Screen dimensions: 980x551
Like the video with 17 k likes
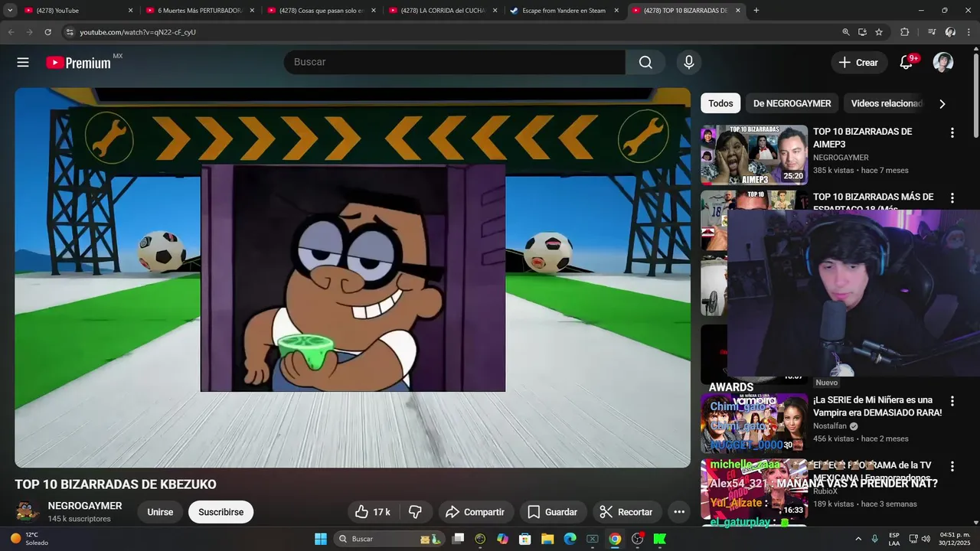[373, 512]
